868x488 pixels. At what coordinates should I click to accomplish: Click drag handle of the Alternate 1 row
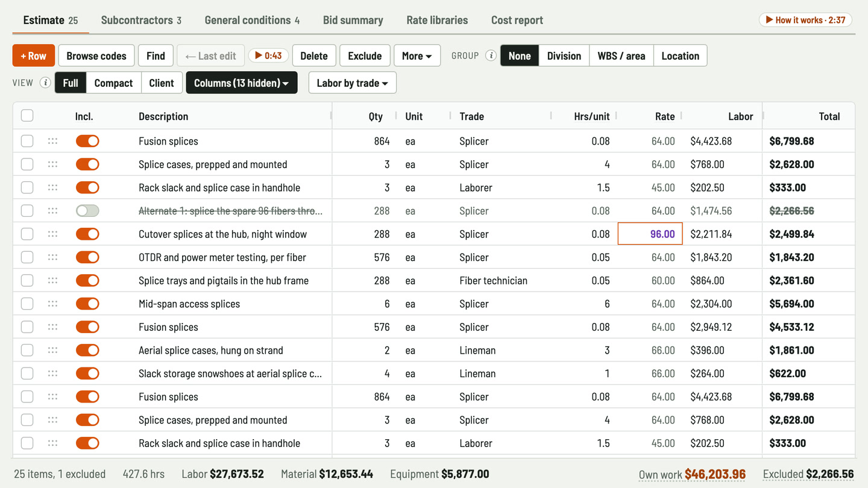click(52, 211)
